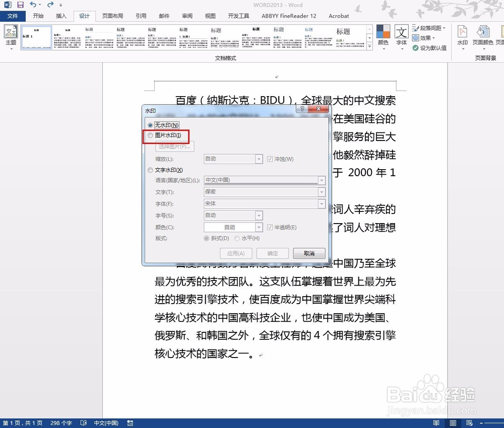Open the Colors (颜色) palette
The image size is (504, 428).
[x=383, y=37]
